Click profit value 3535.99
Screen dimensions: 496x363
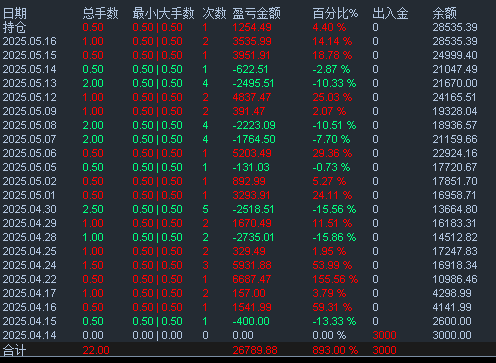252,41
